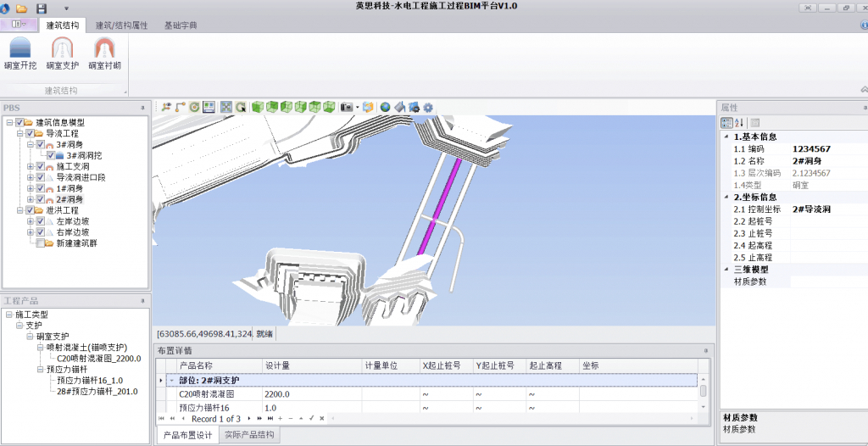Collapse the 1.基本信息 property group
868x446 pixels.
(726, 137)
